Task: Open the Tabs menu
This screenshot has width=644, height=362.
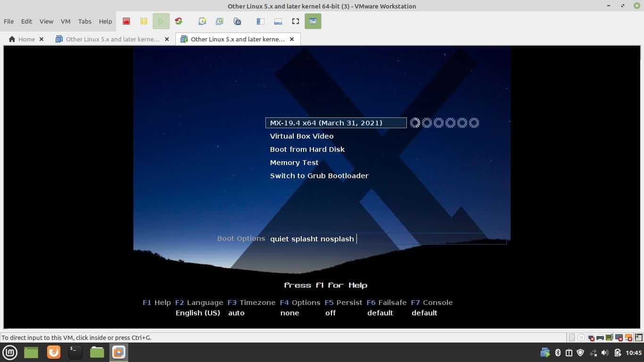Action: [x=85, y=21]
